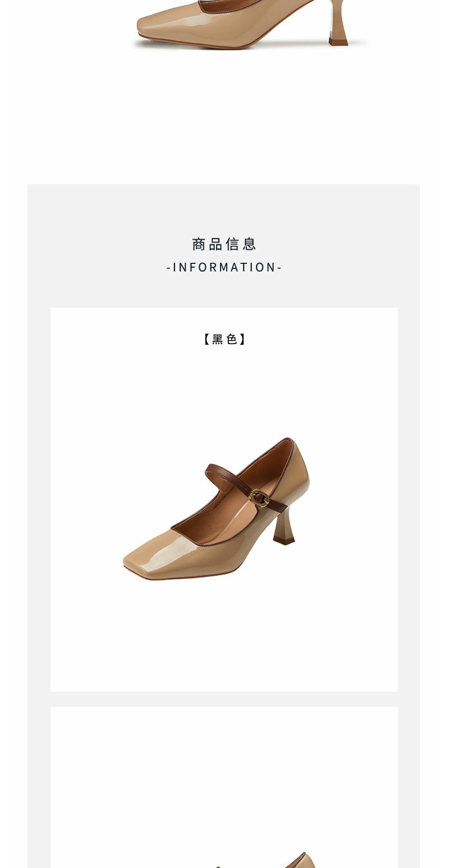Open the beige Mary Jane shoe image in the 【黑色】 card
This screenshot has height=868, width=449.
(x=216, y=509)
